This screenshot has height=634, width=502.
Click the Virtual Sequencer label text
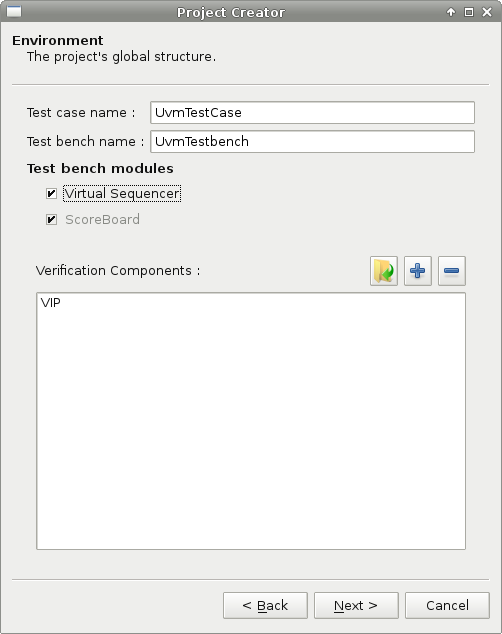click(x=122, y=194)
